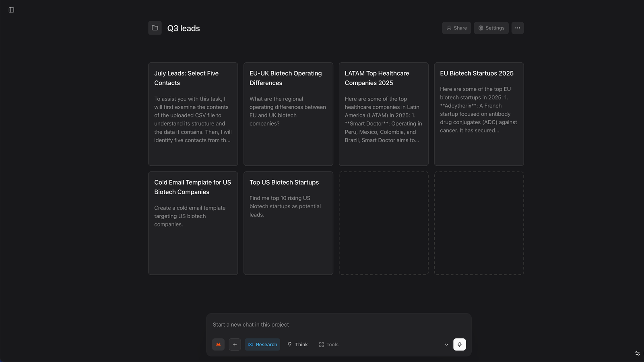Toggle the sidebar open
Image resolution: width=644 pixels, height=362 pixels.
[11, 10]
